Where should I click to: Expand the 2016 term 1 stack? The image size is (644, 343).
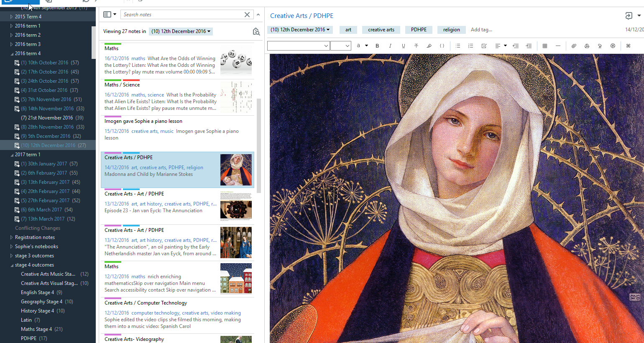(11, 26)
